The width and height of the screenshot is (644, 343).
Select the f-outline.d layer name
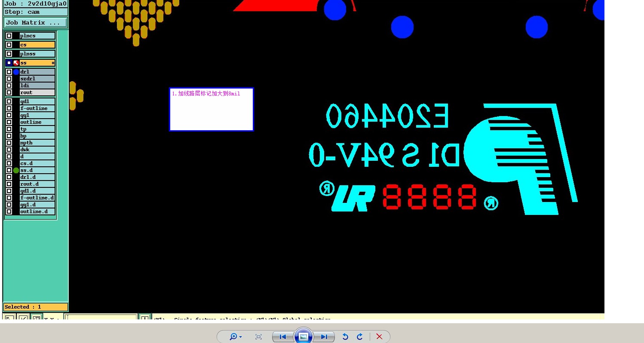point(37,198)
